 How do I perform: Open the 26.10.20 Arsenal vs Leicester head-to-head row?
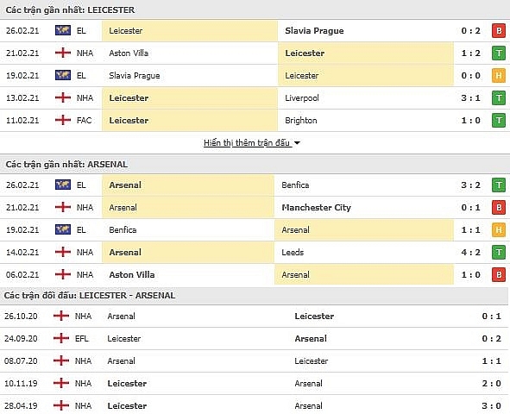coord(254,316)
